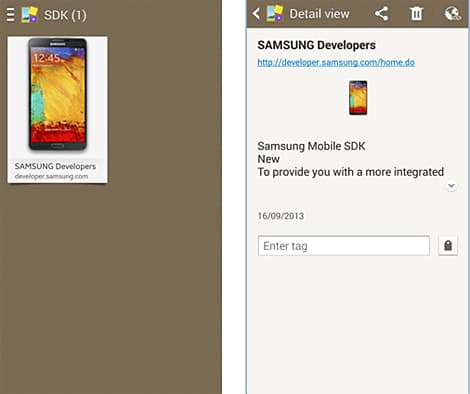Focus the Enter tag input field
The height and width of the screenshot is (394, 470).
tap(344, 246)
